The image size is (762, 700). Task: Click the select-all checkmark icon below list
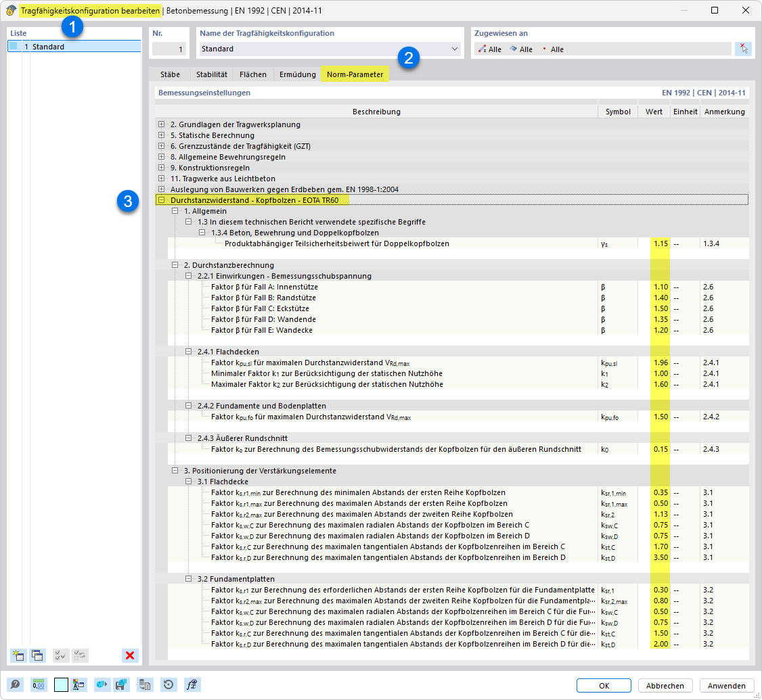pyautogui.click(x=61, y=655)
